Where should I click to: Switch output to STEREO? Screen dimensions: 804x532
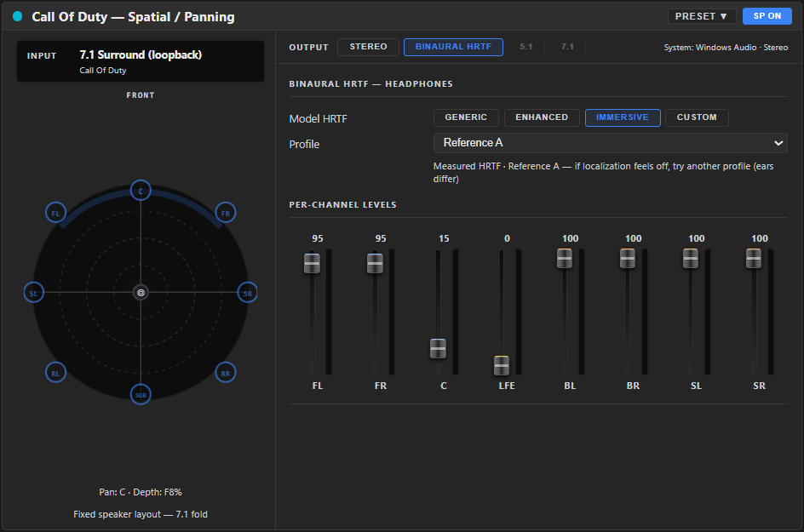pyautogui.click(x=368, y=47)
